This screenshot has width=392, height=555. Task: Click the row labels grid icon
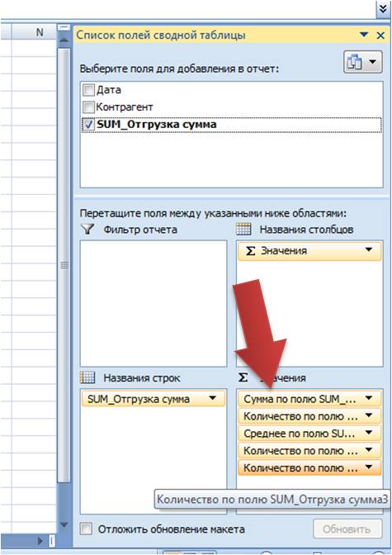pyautogui.click(x=87, y=377)
